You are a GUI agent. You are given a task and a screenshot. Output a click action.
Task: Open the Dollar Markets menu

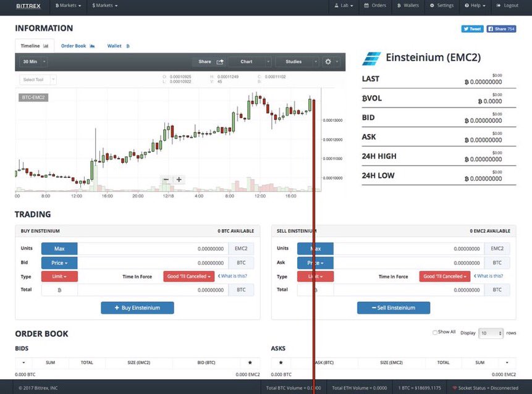click(105, 6)
